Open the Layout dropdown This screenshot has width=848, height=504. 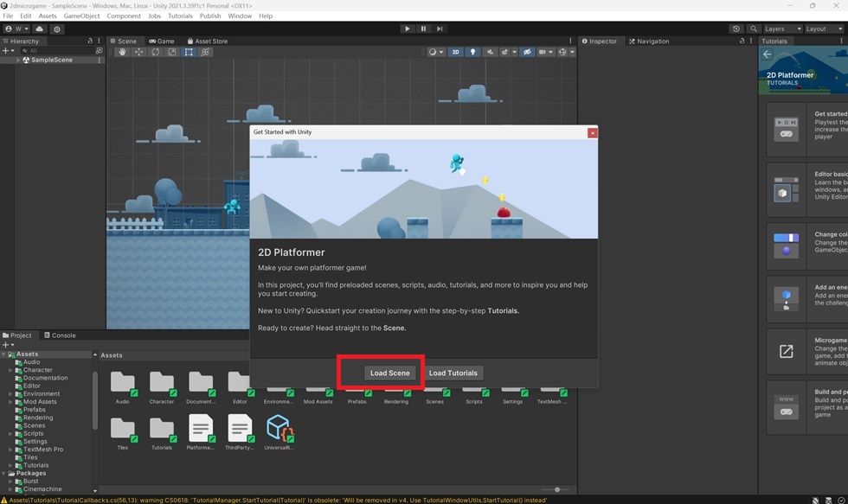pos(824,29)
